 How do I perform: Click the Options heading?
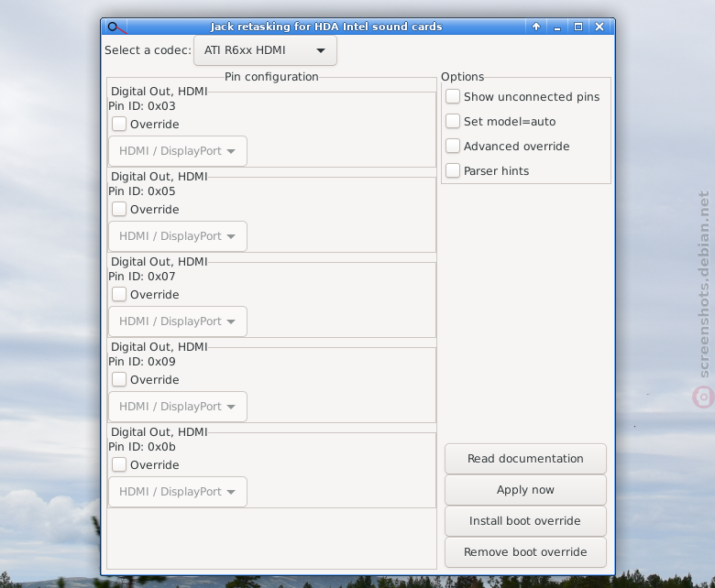[462, 77]
